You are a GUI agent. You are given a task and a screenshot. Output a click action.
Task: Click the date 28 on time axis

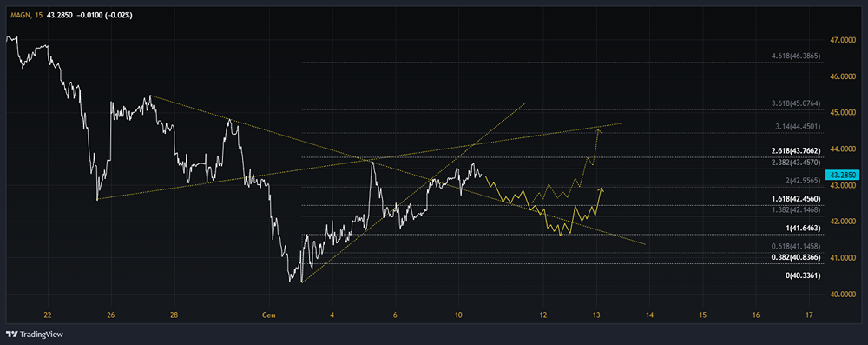click(x=174, y=315)
